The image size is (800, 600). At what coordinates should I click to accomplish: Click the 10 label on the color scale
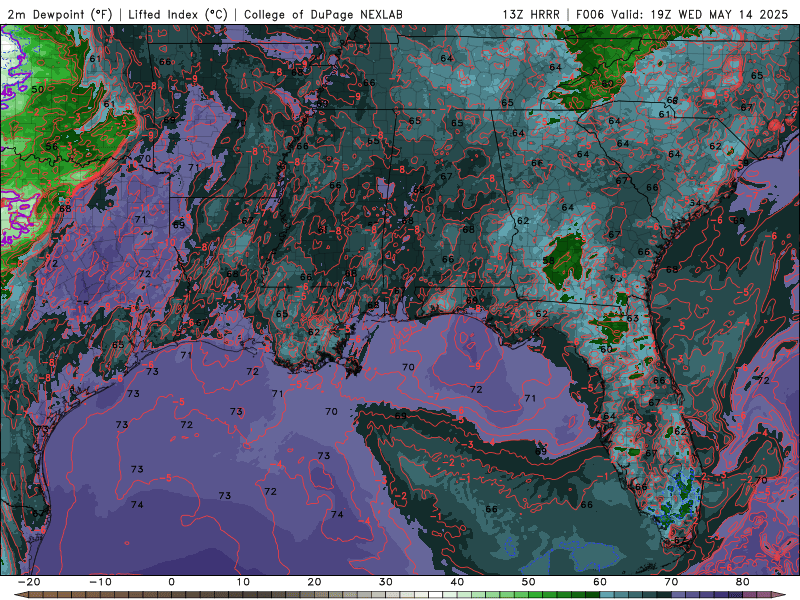[243, 582]
